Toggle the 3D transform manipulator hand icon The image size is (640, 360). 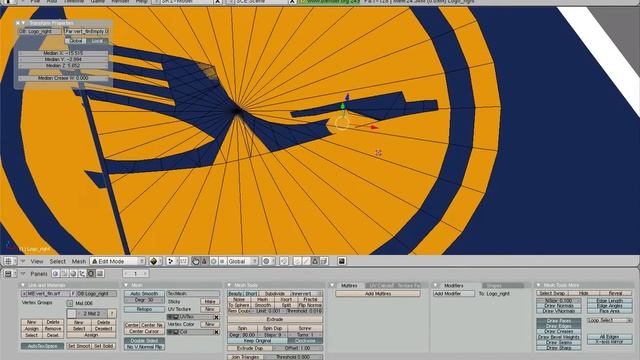coord(196,261)
